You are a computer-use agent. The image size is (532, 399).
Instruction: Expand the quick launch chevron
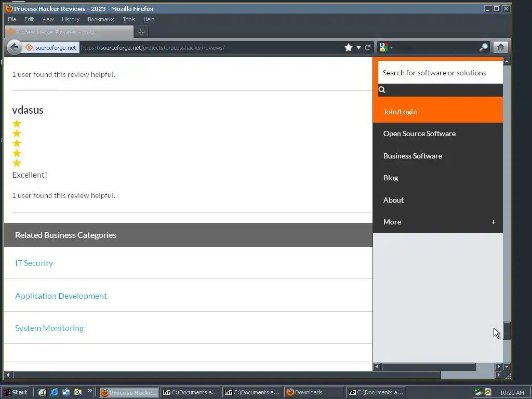(89, 391)
